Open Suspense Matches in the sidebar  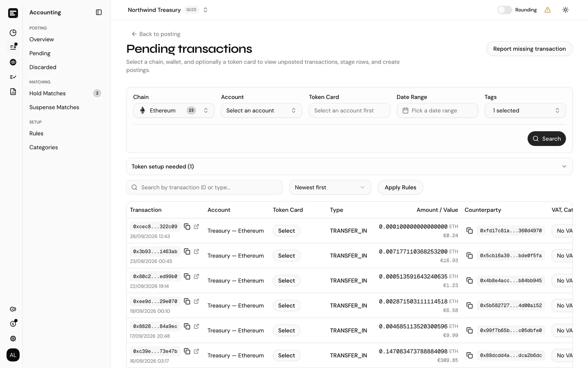pyautogui.click(x=54, y=107)
